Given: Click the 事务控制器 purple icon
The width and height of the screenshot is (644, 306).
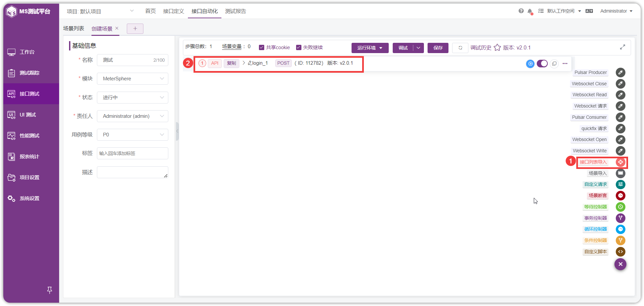Looking at the screenshot, I should [620, 218].
